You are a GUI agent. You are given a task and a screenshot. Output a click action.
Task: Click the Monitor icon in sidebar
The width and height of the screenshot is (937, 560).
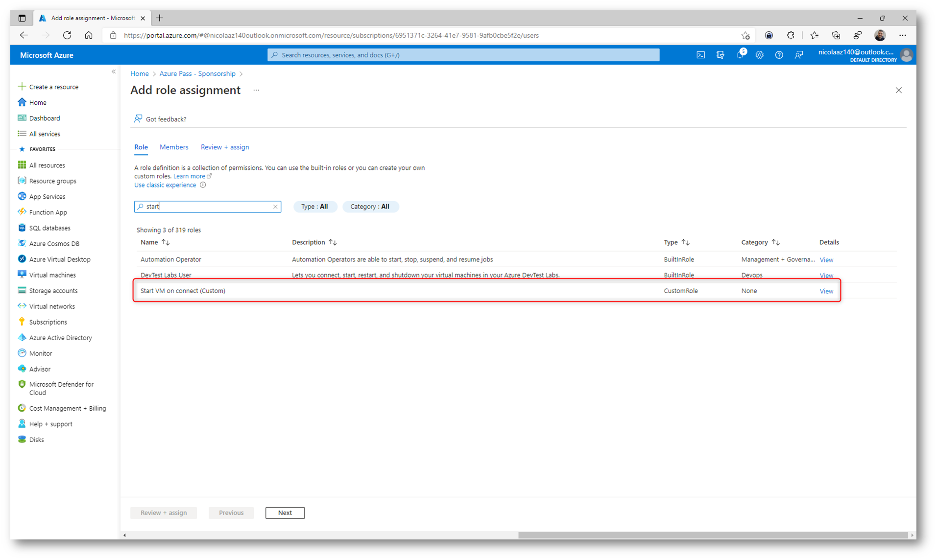pos(22,353)
